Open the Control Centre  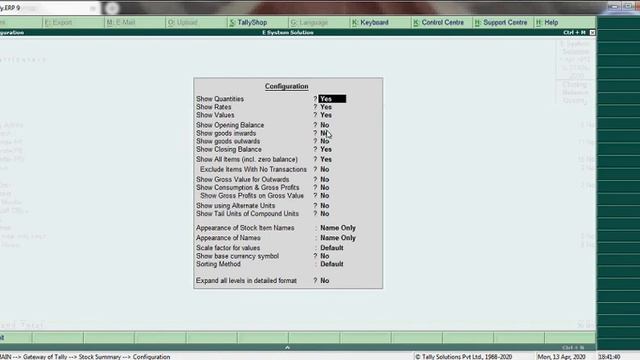[x=438, y=22]
